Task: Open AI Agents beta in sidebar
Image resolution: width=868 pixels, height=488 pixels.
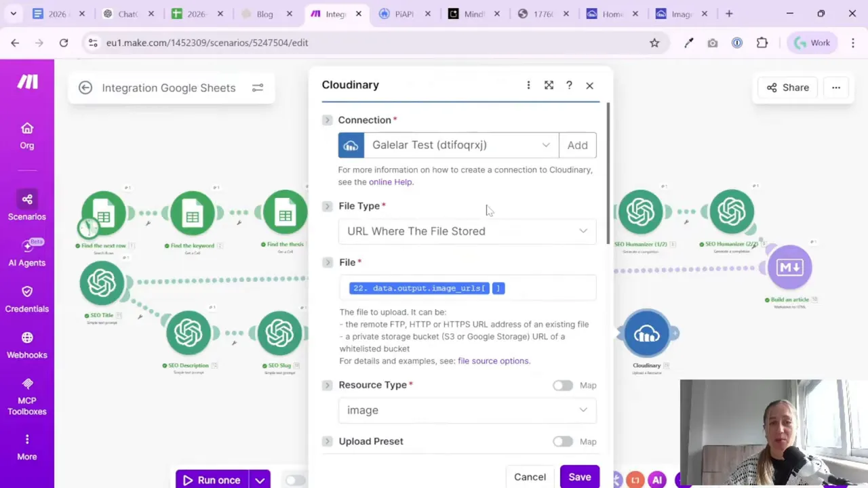Action: click(x=27, y=252)
